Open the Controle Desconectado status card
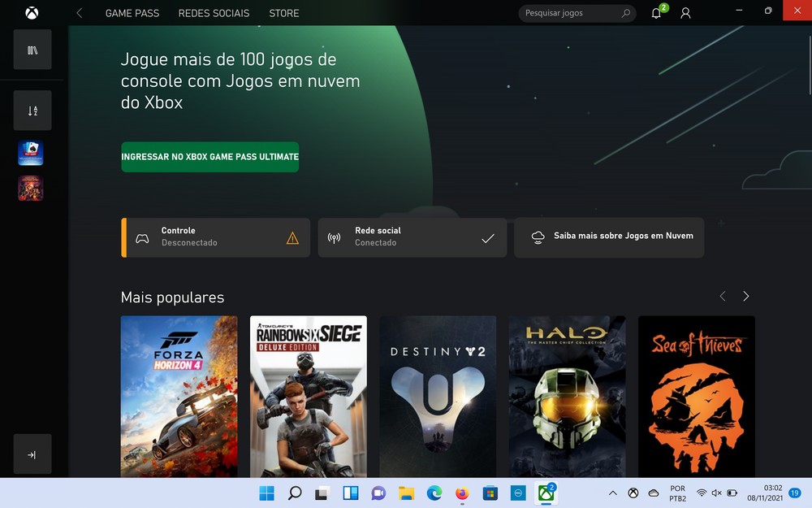This screenshot has height=508, width=812. coord(215,237)
